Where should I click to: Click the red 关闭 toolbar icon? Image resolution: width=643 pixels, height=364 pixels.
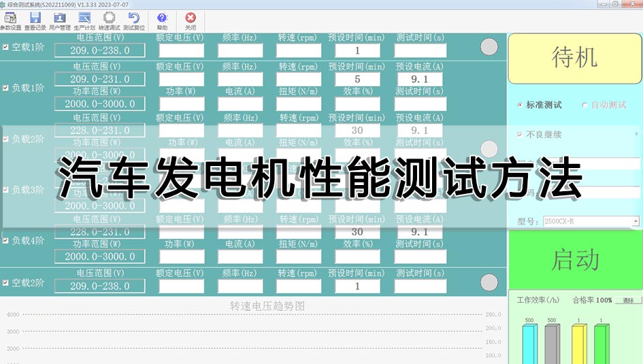191,20
